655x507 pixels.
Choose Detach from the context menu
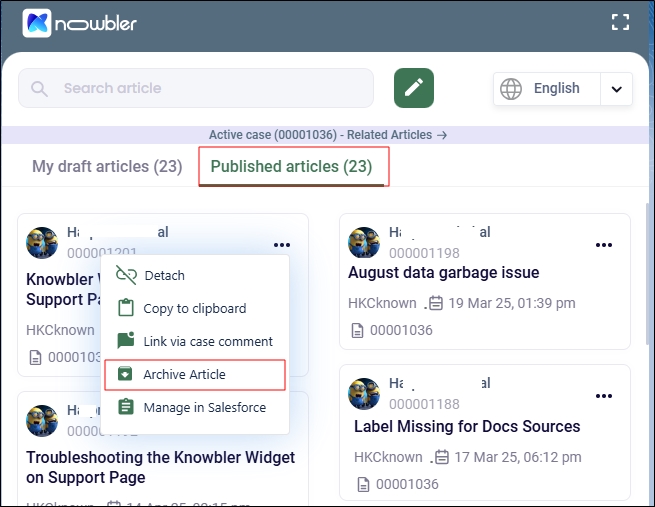tap(195, 275)
